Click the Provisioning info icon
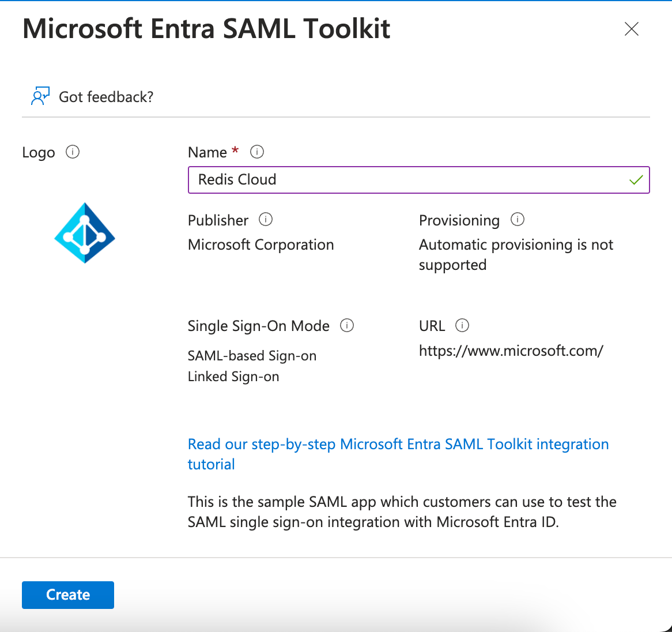The image size is (672, 632). (x=518, y=220)
